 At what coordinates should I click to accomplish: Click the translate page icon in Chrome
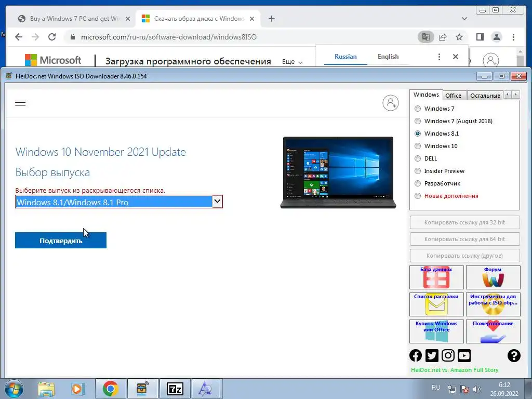coord(426,37)
